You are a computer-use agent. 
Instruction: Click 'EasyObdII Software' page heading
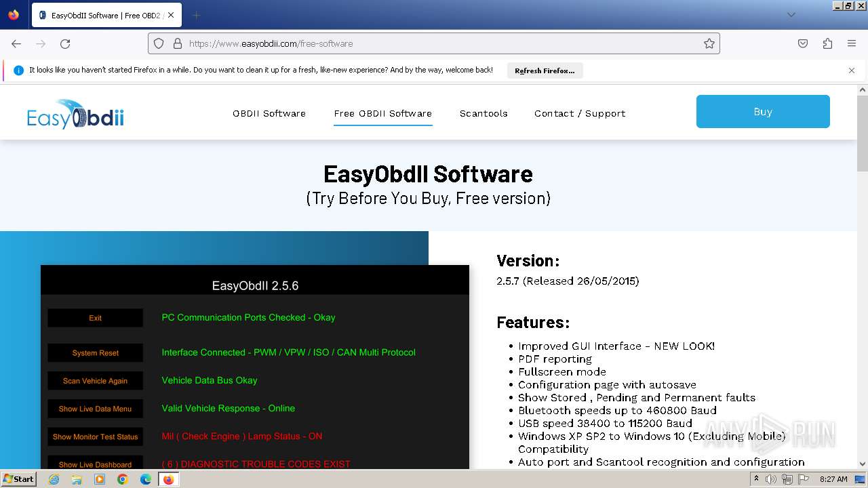tap(428, 174)
